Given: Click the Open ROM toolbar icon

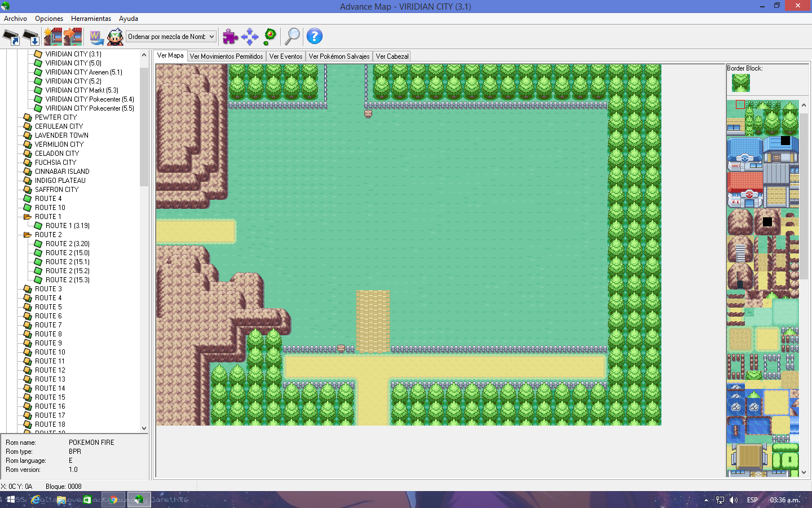Looking at the screenshot, I should (11, 37).
